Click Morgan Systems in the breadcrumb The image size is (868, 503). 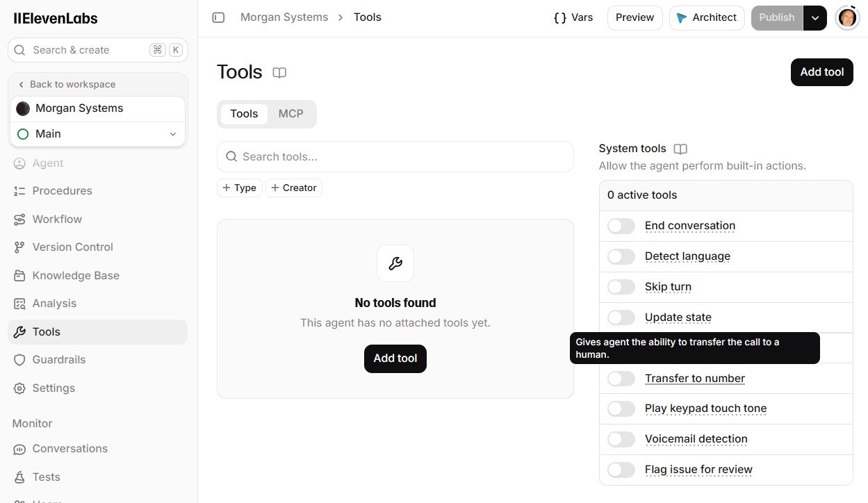point(284,17)
